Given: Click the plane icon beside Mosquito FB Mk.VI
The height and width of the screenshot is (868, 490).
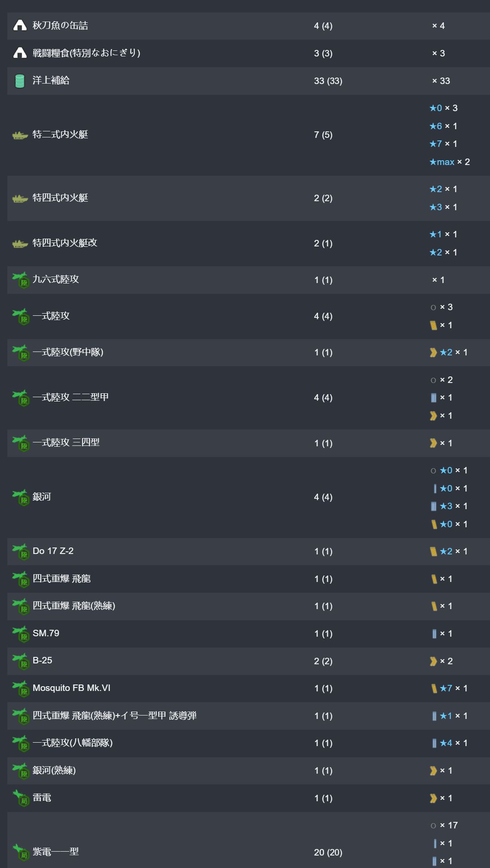Looking at the screenshot, I should click(x=21, y=688).
